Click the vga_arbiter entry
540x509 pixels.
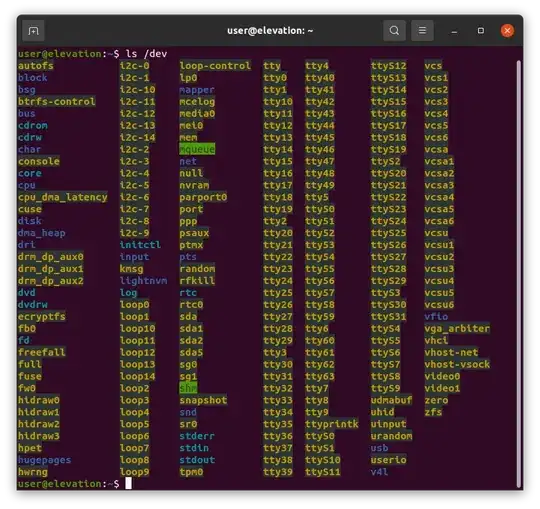[457, 329]
